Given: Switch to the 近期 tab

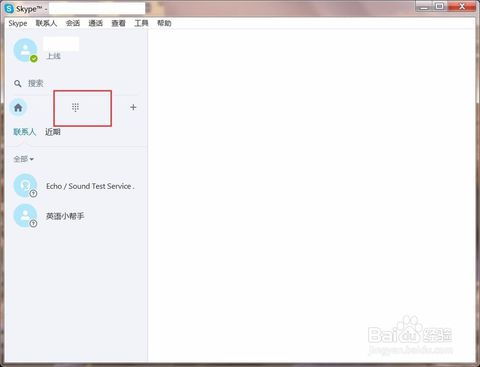Looking at the screenshot, I should [x=53, y=132].
